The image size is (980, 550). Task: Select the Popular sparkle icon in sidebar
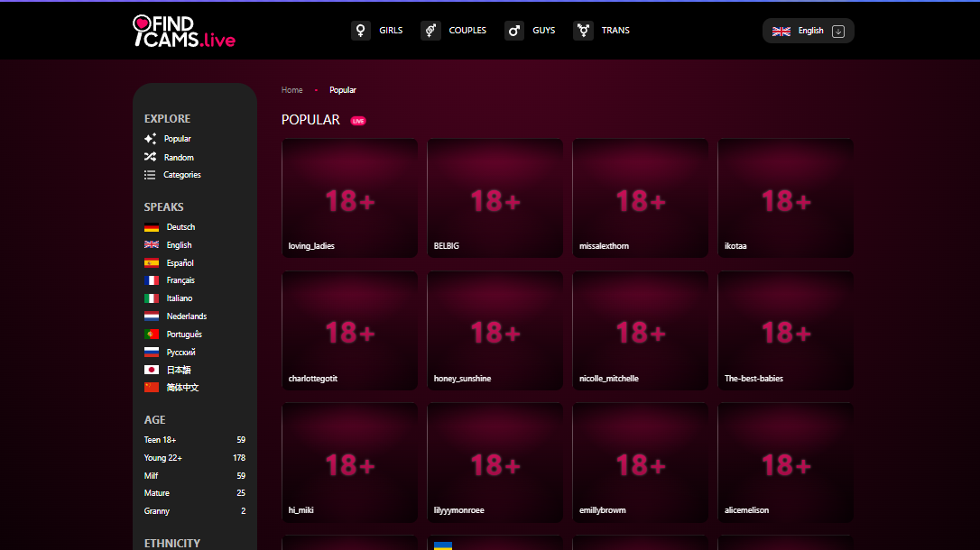[151, 139]
